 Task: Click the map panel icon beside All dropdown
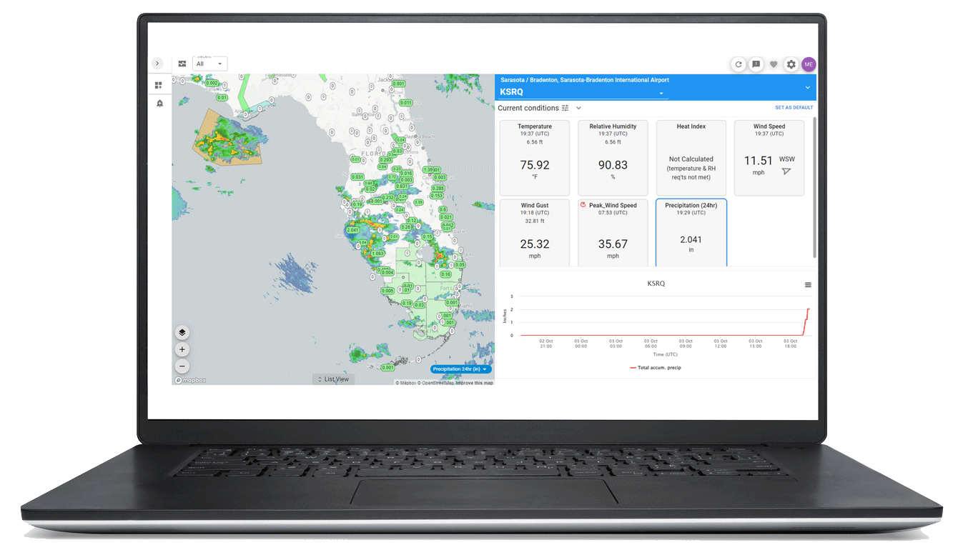[x=182, y=64]
